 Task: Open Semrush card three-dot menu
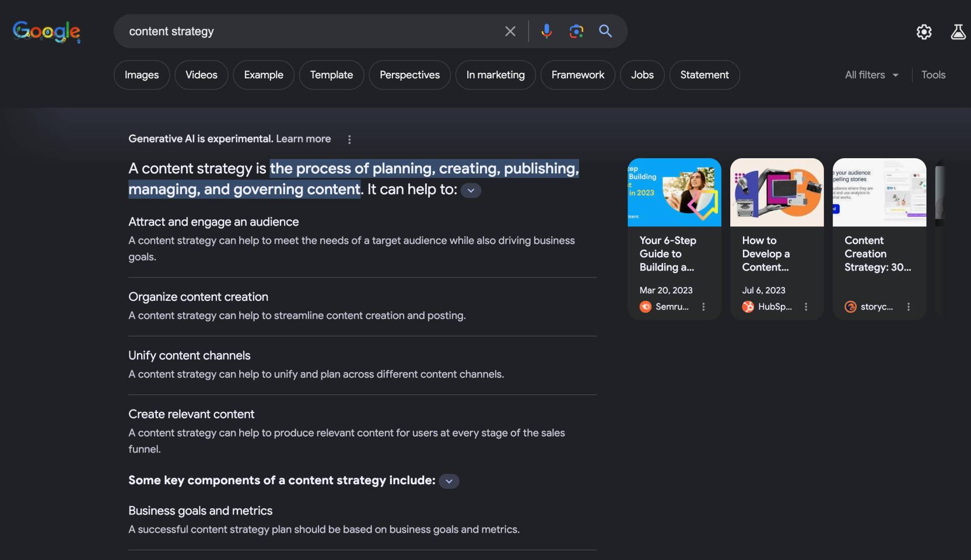(x=703, y=307)
